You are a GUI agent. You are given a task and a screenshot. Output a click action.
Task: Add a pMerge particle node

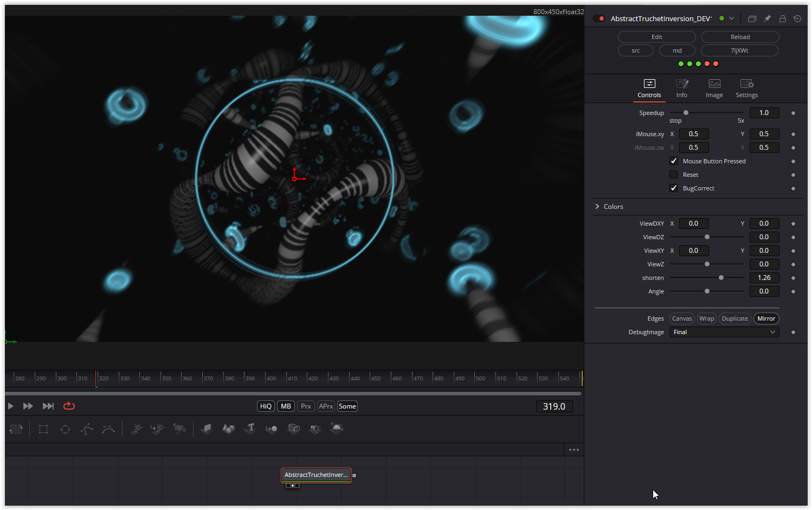(x=158, y=429)
